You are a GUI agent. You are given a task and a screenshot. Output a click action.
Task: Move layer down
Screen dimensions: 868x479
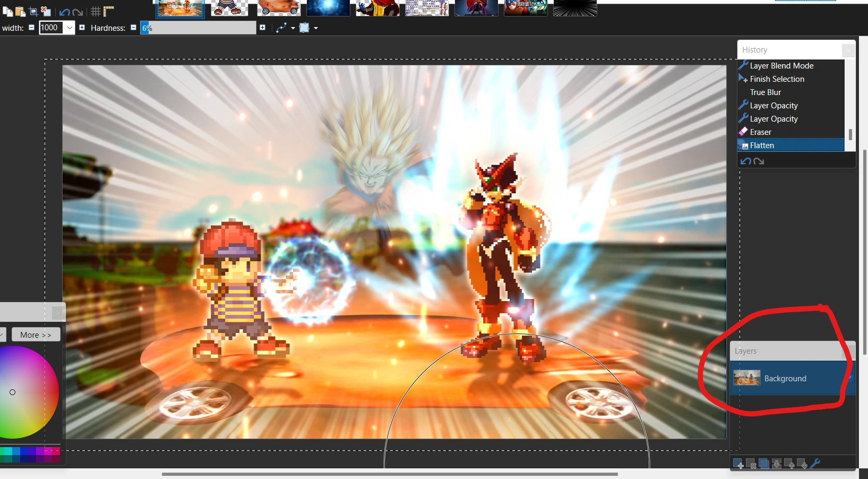(x=802, y=464)
